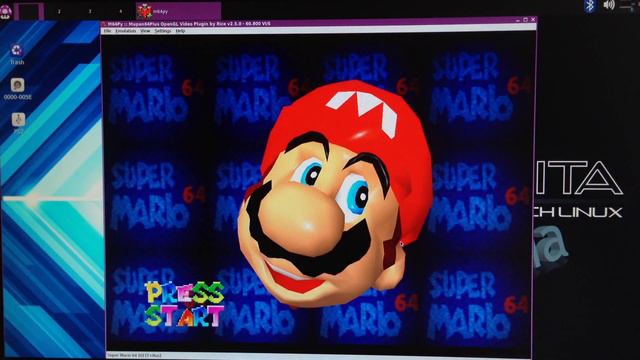Switch to workspace 4
The width and height of the screenshot is (640, 360).
(x=120, y=11)
